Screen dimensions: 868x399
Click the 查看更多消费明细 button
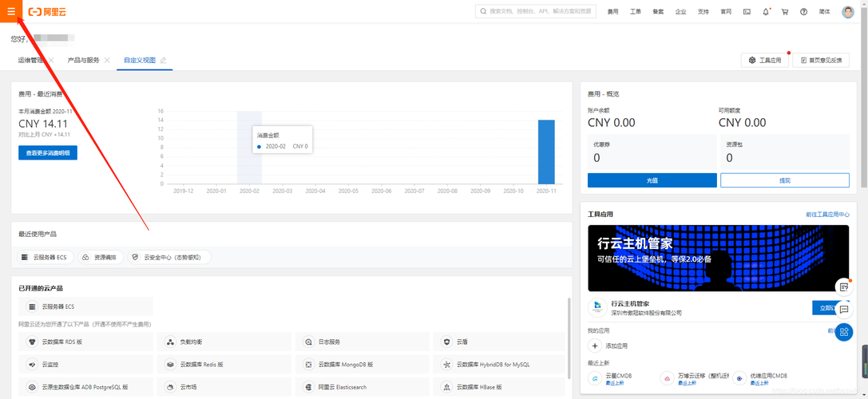click(x=48, y=152)
